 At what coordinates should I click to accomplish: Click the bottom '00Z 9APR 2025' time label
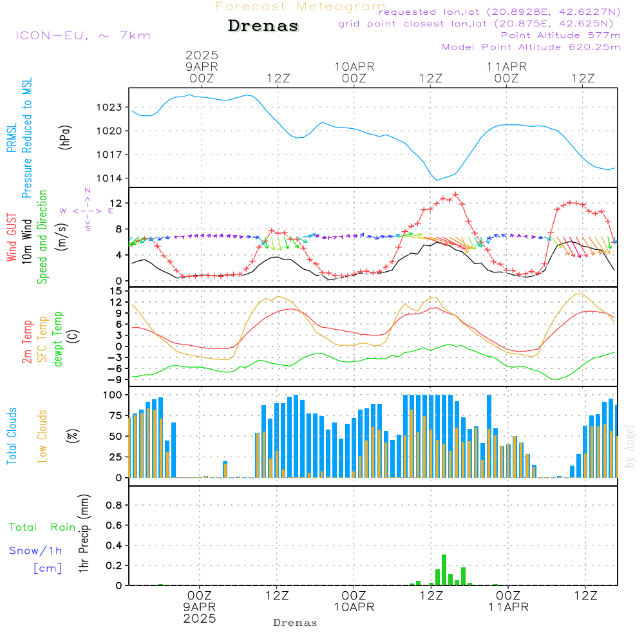200,607
